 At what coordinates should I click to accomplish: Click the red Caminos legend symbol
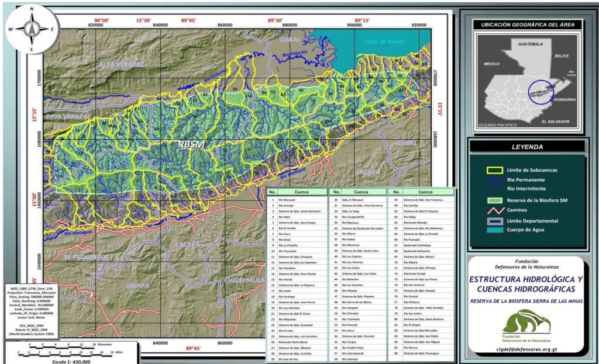(495, 210)
